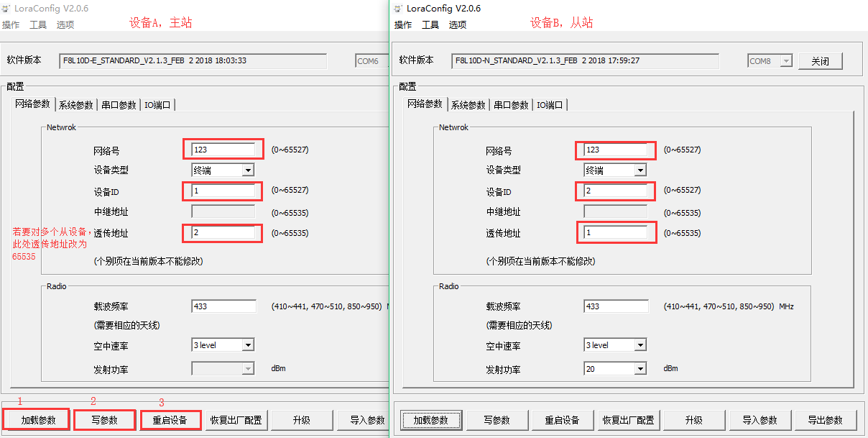Viewport: 868px width, 438px height.
Task: Expand 发射功率 dropdown in Device A window
Action: (x=248, y=369)
